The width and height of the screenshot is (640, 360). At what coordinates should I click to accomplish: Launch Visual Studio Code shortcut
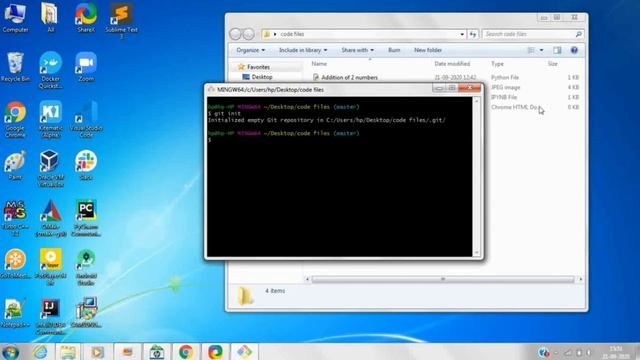point(86,119)
